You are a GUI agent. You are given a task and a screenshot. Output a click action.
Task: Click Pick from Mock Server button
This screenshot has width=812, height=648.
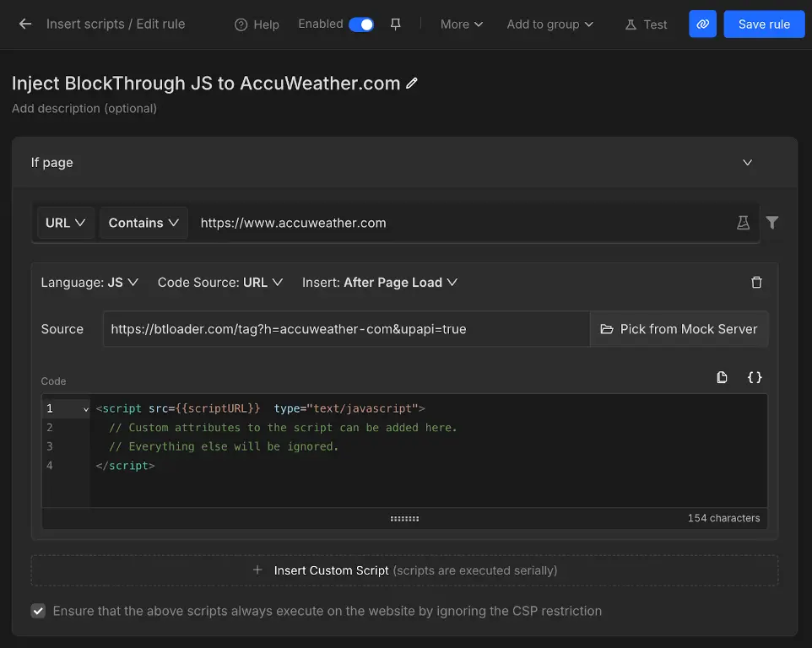click(x=679, y=329)
